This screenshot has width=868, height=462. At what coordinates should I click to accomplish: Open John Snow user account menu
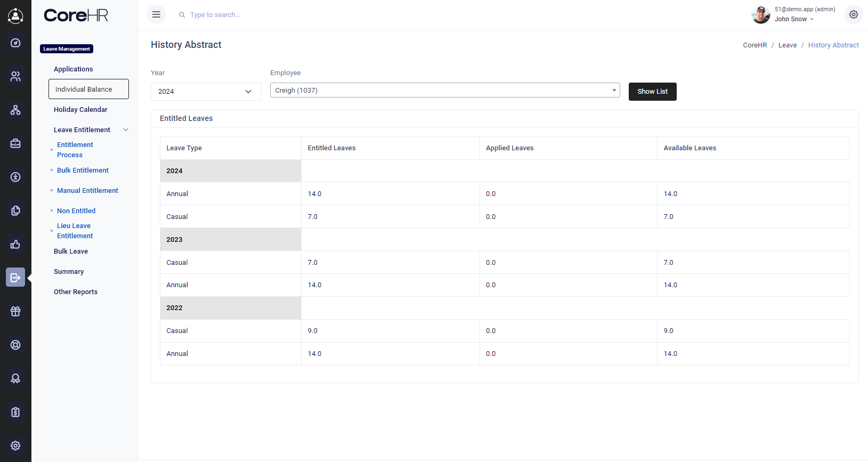(793, 19)
